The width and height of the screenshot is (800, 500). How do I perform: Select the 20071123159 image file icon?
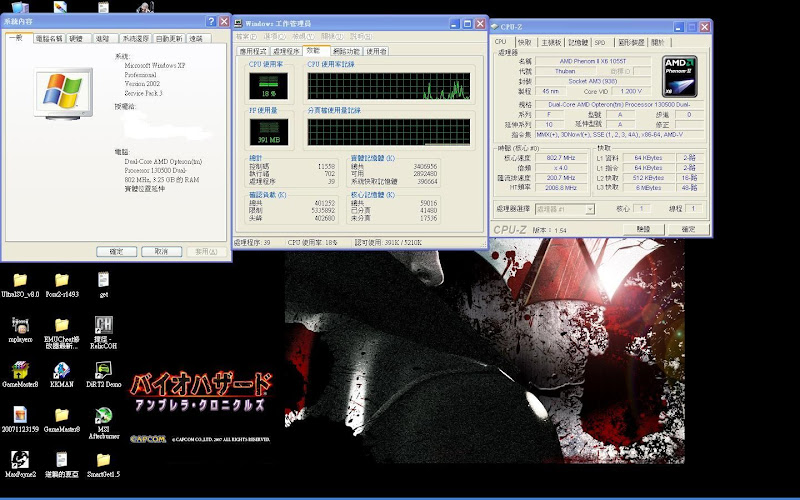coord(20,415)
